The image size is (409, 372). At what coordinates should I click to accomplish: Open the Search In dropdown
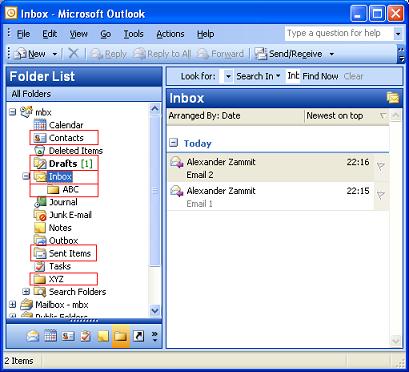pyautogui.click(x=258, y=76)
